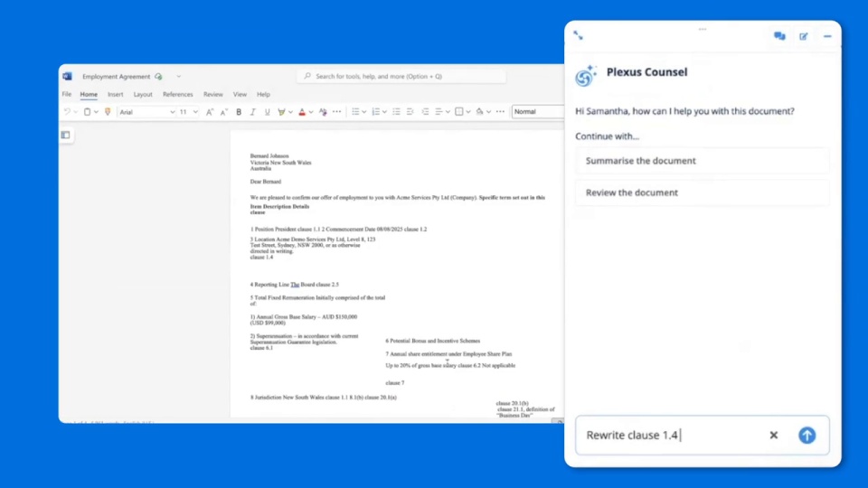Click the Employment Agreement document title

117,76
